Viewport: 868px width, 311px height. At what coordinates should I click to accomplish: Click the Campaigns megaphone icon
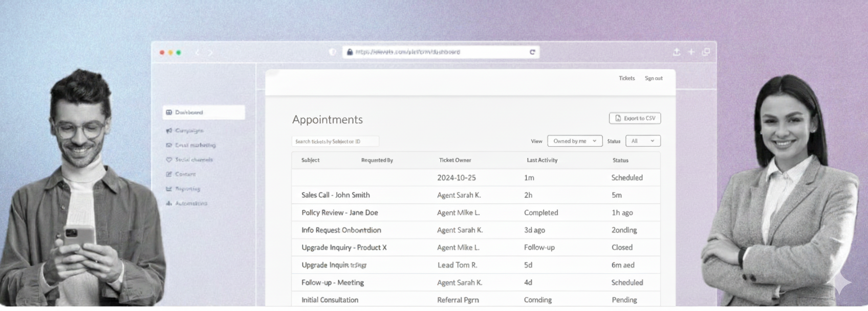[x=169, y=131]
